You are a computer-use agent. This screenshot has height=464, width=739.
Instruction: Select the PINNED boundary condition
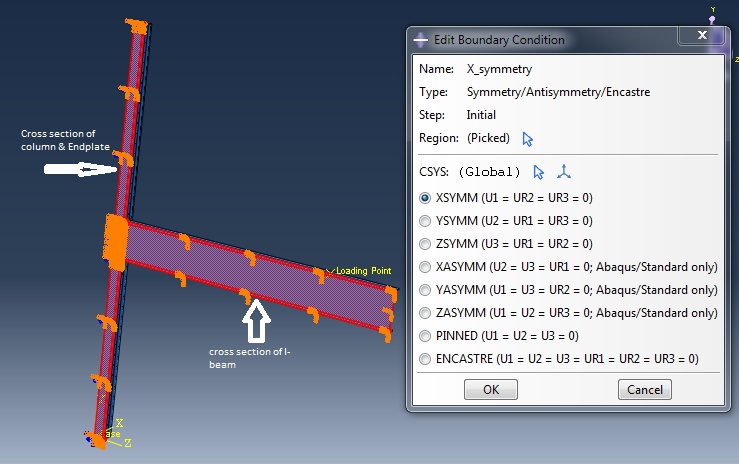[x=425, y=336]
